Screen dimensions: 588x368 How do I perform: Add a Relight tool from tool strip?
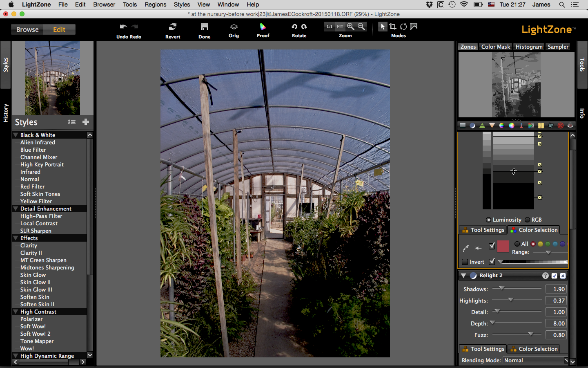[x=472, y=126]
